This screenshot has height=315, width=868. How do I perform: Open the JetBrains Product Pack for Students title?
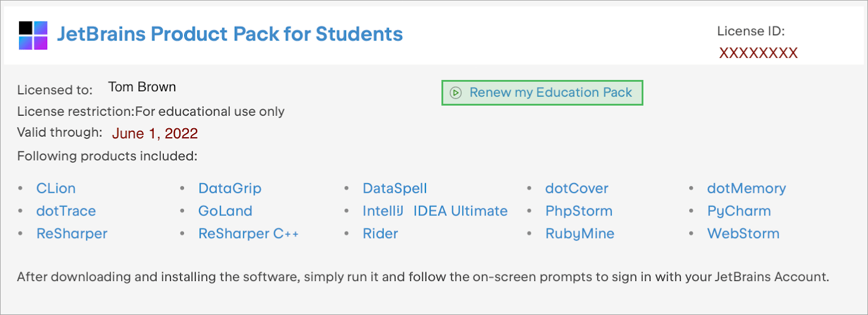(x=229, y=34)
